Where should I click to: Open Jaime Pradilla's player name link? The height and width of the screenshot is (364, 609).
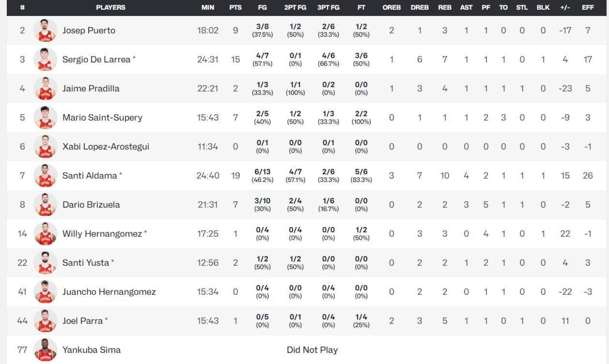point(91,89)
